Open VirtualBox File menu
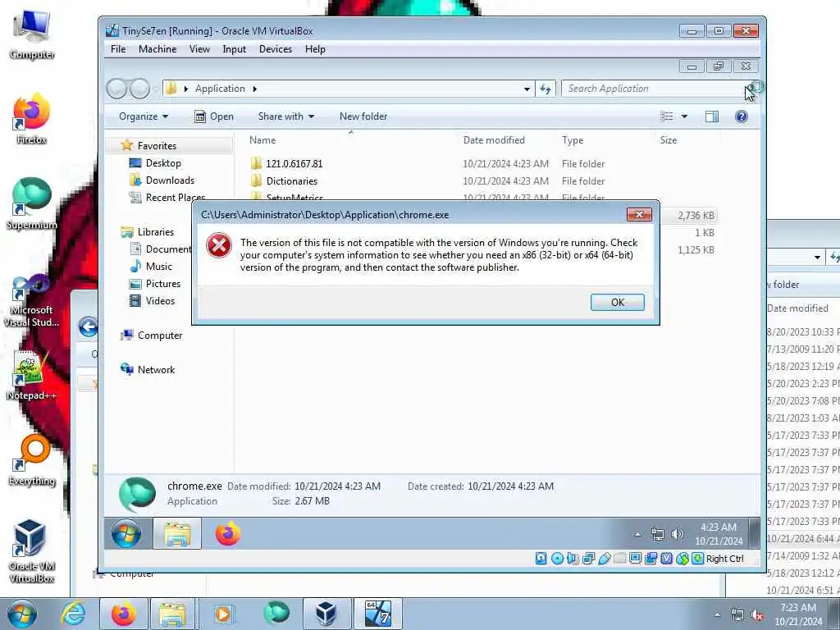This screenshot has width=840, height=630. pyautogui.click(x=118, y=49)
